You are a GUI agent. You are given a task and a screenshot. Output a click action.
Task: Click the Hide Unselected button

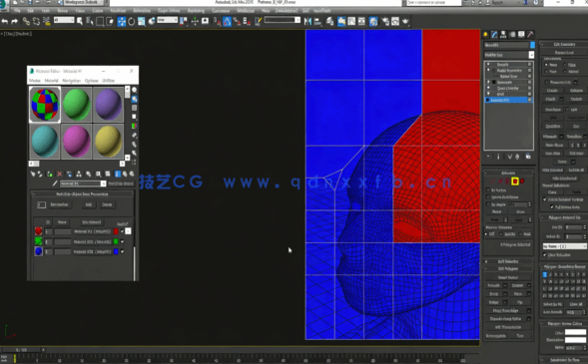(564, 179)
